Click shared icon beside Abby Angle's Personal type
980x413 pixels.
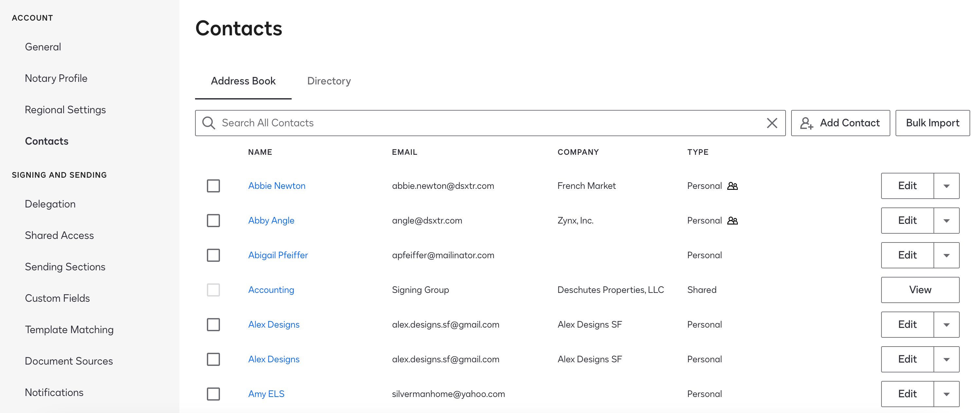point(732,221)
